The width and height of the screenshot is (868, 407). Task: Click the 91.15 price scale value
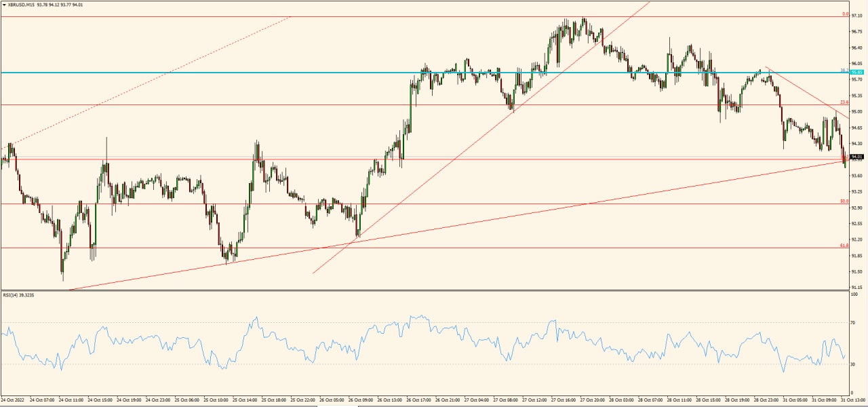[856, 287]
